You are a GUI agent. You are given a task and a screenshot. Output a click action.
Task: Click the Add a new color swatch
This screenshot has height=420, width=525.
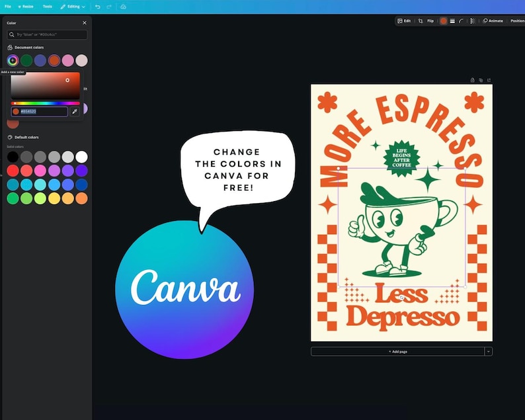pos(13,61)
